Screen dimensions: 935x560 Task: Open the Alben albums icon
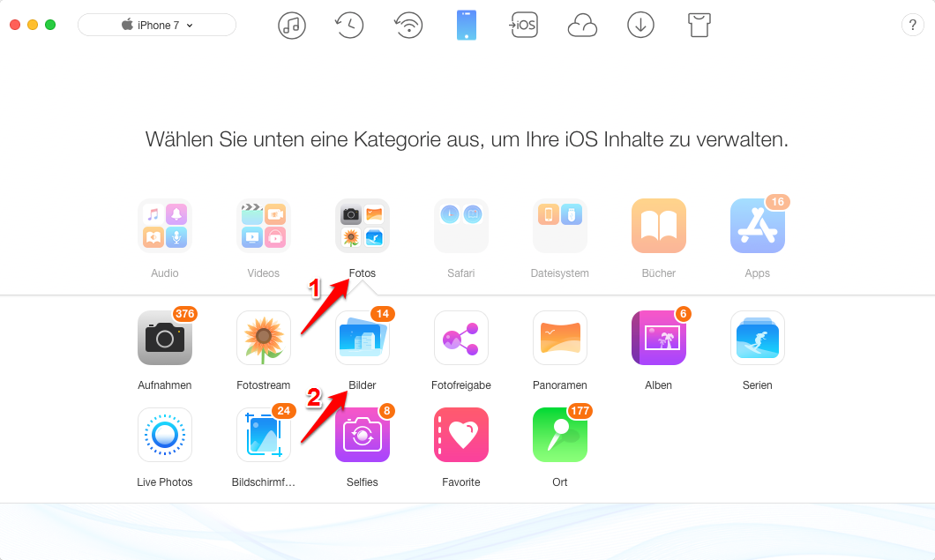point(659,338)
